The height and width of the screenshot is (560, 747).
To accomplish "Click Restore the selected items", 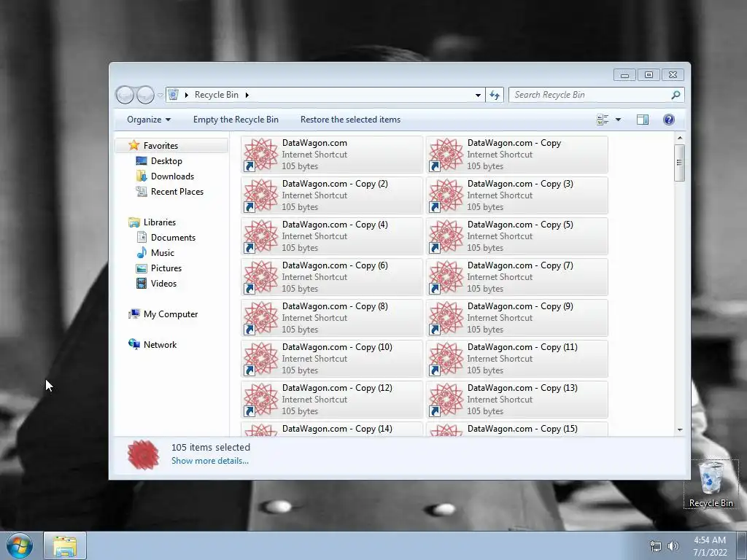I will tap(350, 120).
